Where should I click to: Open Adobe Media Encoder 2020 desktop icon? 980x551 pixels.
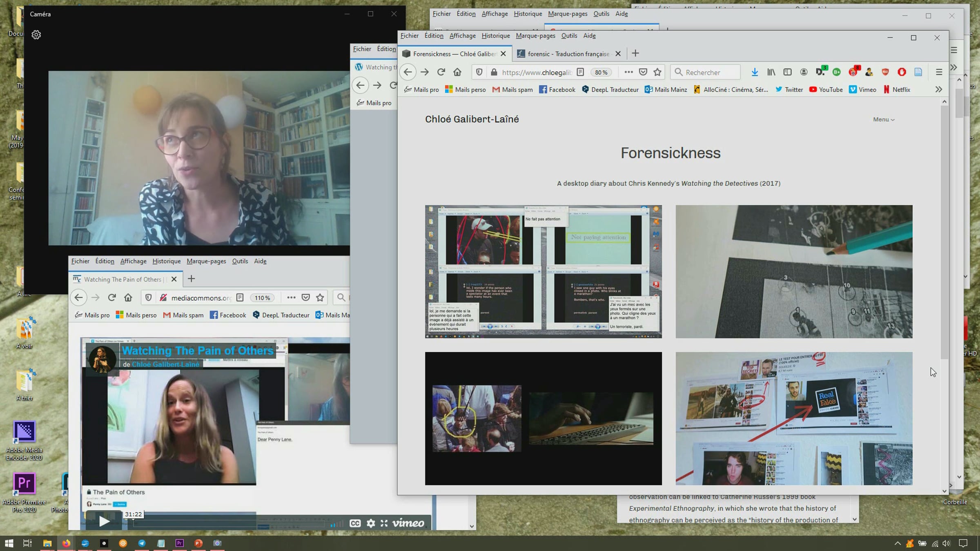(24, 441)
